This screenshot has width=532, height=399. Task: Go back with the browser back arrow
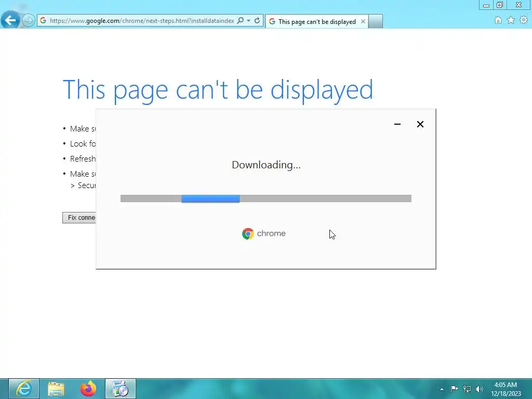click(10, 20)
